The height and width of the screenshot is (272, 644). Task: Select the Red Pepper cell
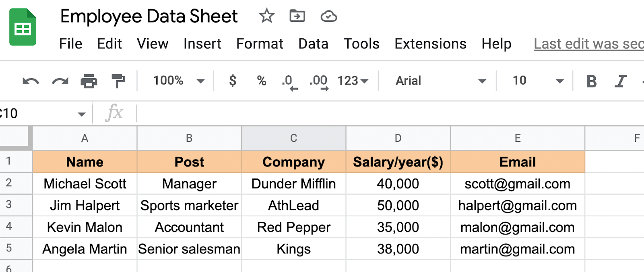tap(294, 227)
